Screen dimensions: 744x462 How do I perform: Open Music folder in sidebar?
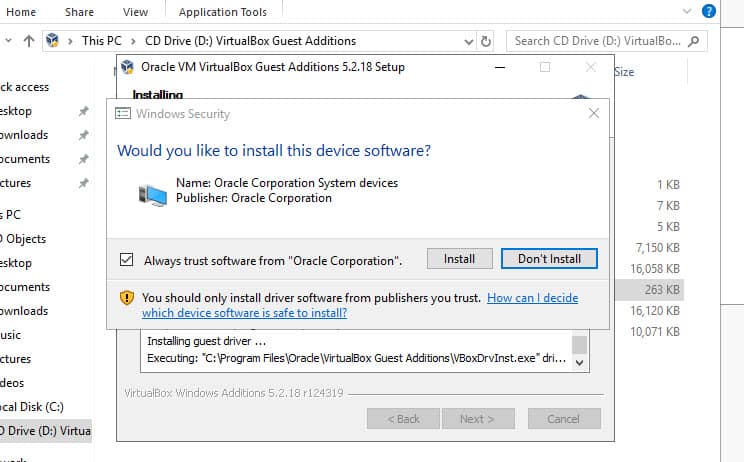click(x=10, y=335)
